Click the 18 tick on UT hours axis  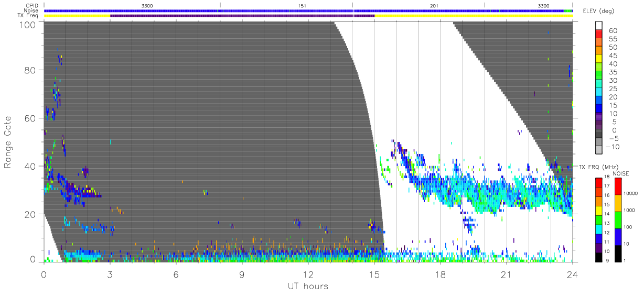click(x=441, y=274)
